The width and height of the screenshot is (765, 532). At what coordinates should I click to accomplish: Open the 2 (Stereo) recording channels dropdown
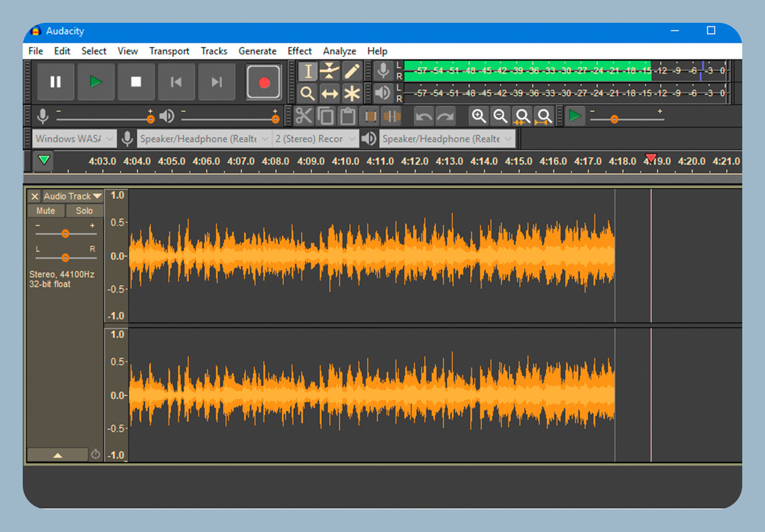[315, 139]
